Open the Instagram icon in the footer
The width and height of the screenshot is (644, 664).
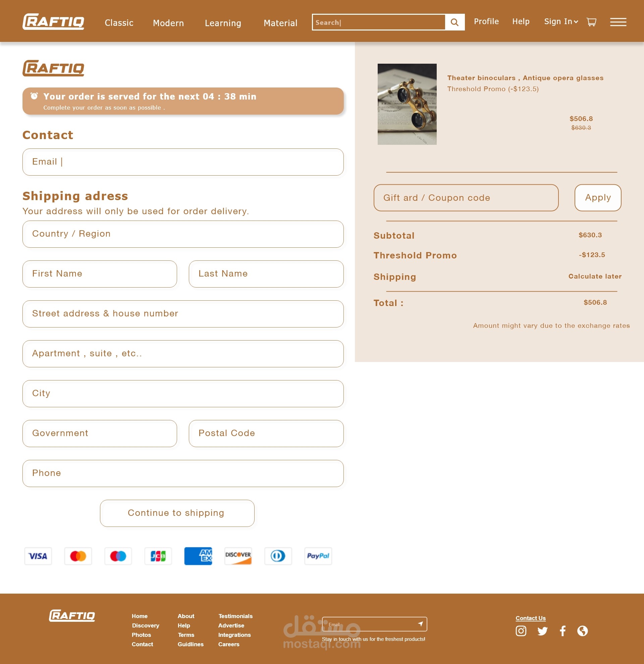click(521, 631)
